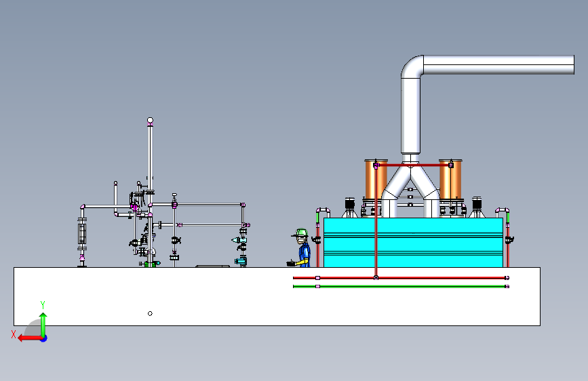The height and width of the screenshot is (381, 588).
Task: Select the worker figure with green hard hat
Action: pos(300,248)
